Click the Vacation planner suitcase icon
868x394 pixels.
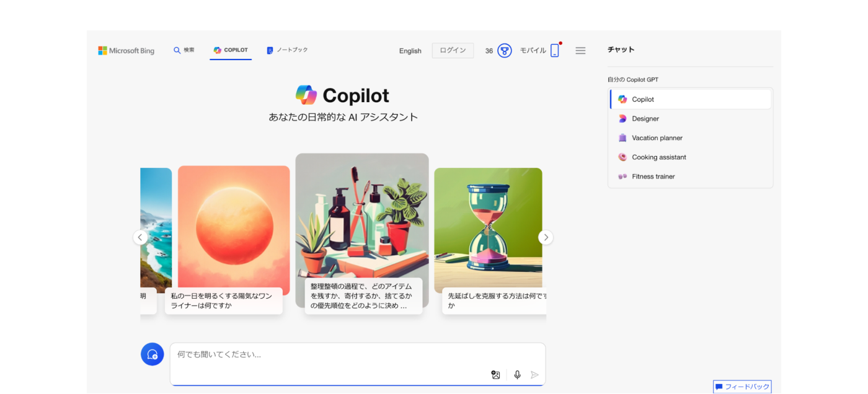coord(622,138)
